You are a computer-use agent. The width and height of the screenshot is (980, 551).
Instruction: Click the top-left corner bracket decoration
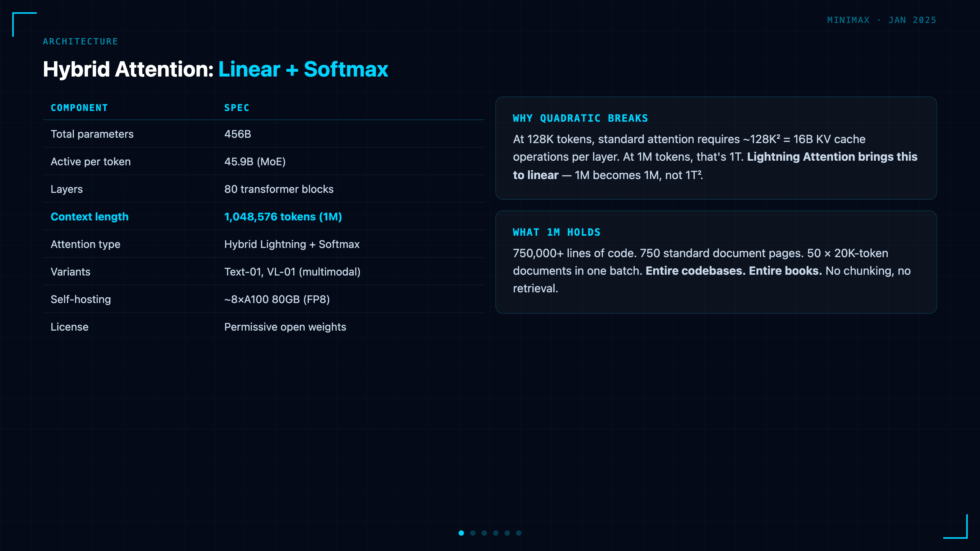tap(24, 24)
